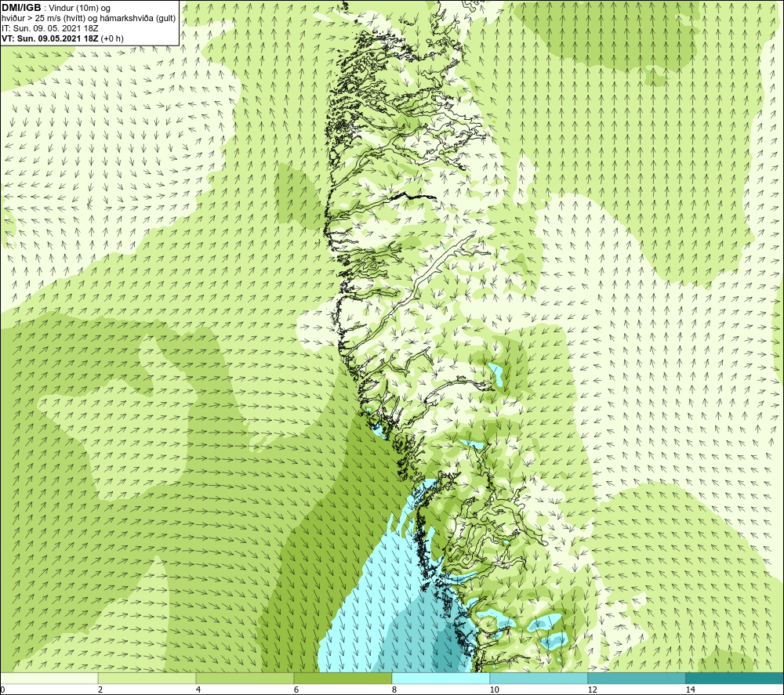Select the darkest teal swatch above 14
The image size is (784, 695).
click(x=735, y=678)
